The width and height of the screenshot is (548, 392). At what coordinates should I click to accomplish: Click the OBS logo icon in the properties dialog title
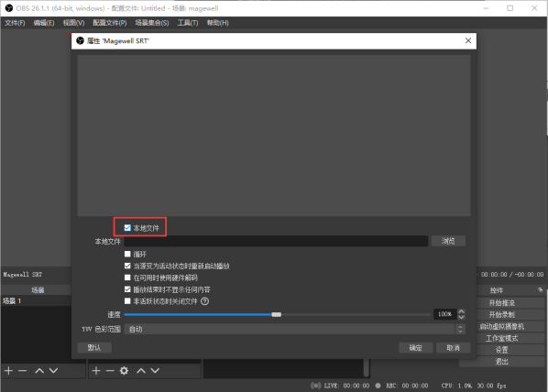[80, 41]
